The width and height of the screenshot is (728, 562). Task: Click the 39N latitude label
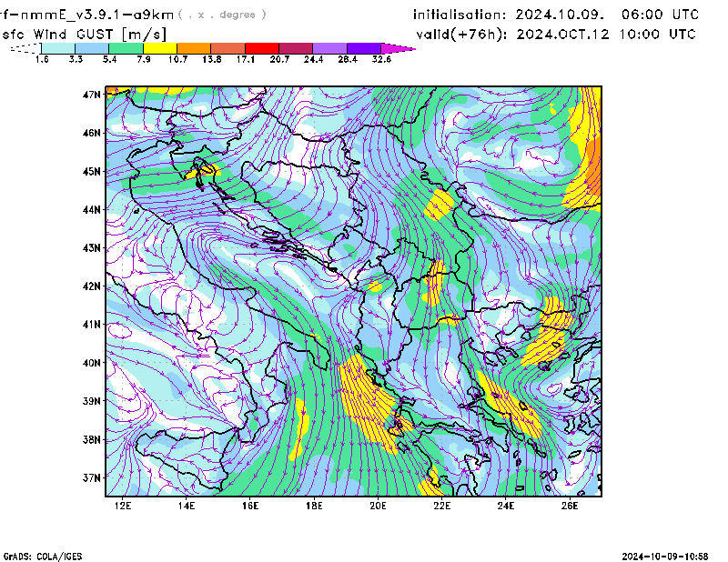tap(92, 401)
